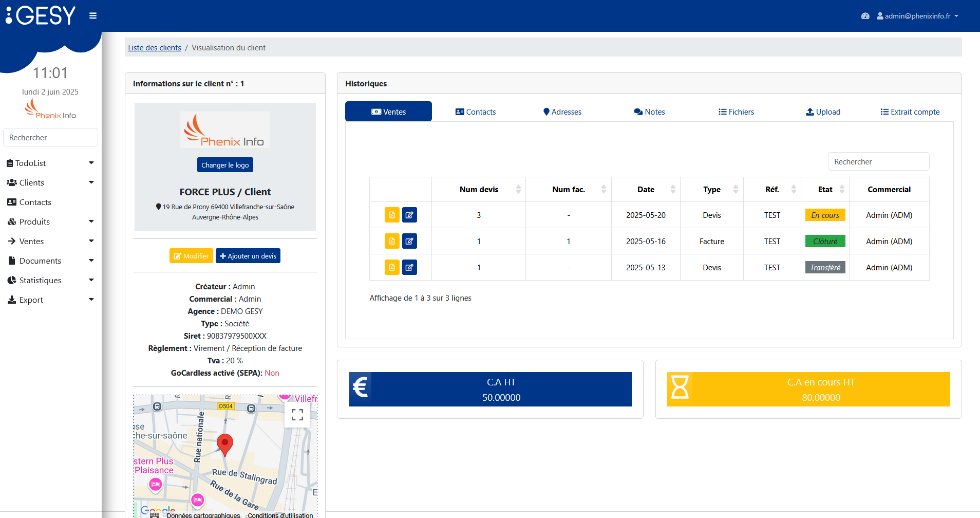Screen dimensions: 980x518
Task: Click the Siret number value
Action: pyautogui.click(x=237, y=336)
